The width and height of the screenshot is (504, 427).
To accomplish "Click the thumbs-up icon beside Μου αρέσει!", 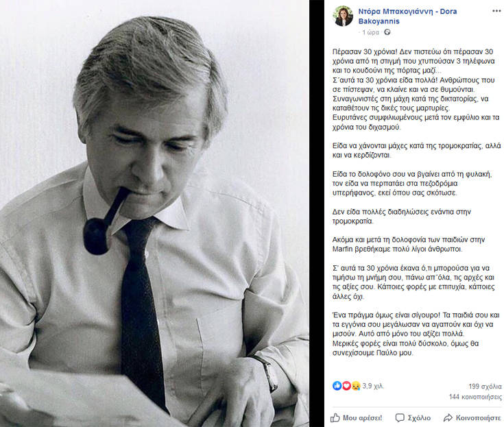I will point(336,417).
